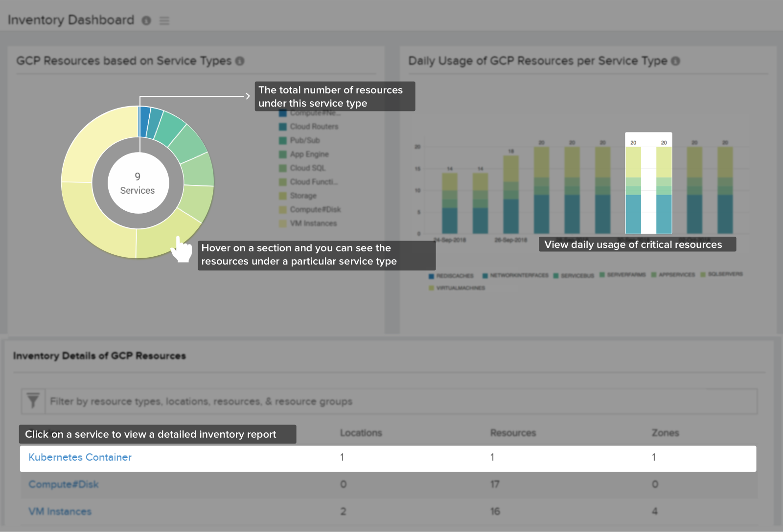Open the hamburger menu next to dashboard title

164,21
